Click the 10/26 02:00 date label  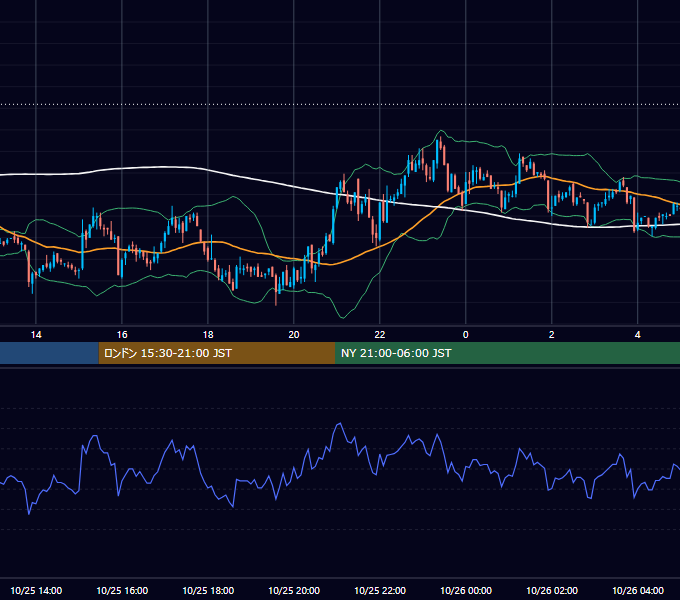tap(551, 590)
